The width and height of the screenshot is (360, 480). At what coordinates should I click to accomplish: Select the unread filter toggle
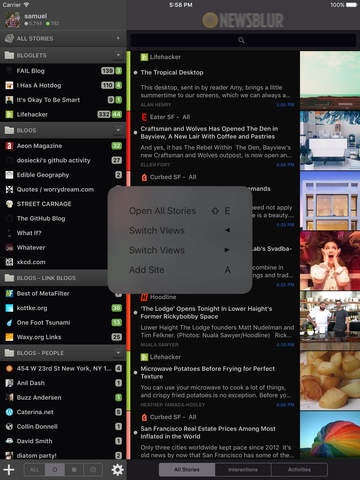click(55, 469)
